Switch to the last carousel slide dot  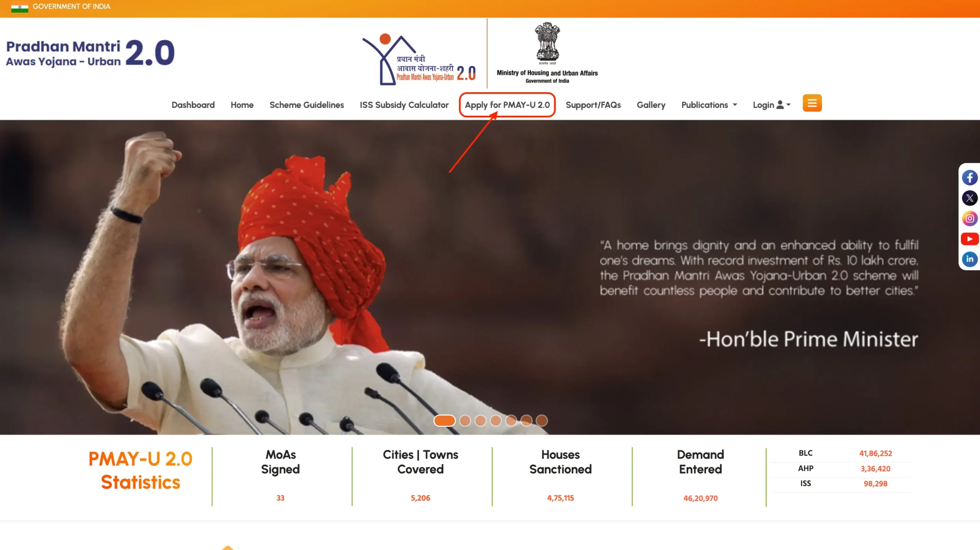[x=541, y=421]
